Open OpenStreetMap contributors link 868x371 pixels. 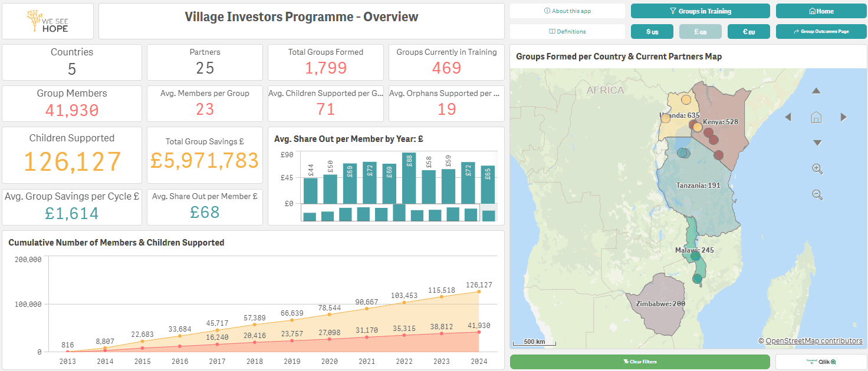814,341
